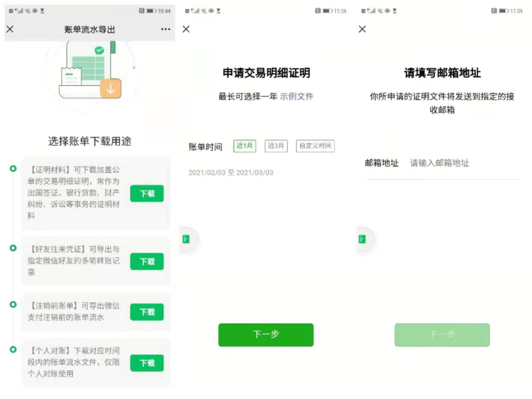The width and height of the screenshot is (532, 399).
Task: Choose the 自定义时间 custom time option
Action: click(315, 146)
